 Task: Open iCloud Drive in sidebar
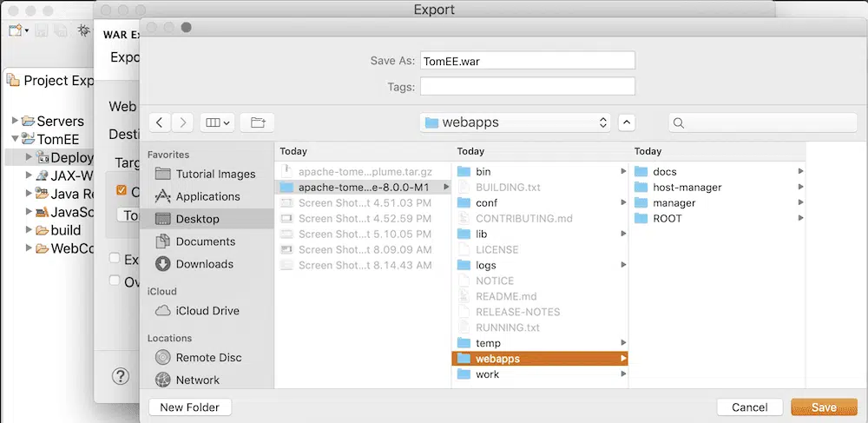(x=207, y=311)
